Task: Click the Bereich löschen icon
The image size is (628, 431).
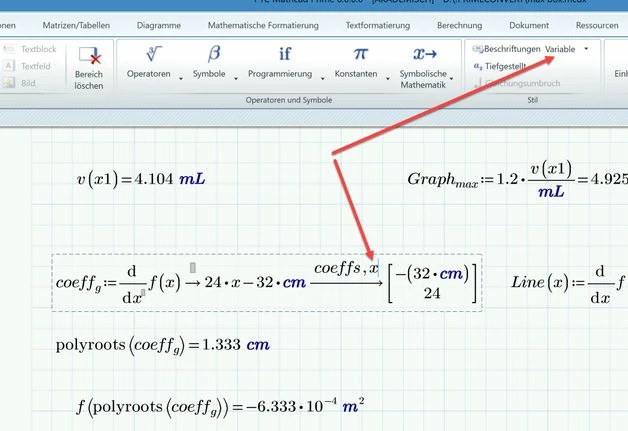Action: click(x=90, y=55)
